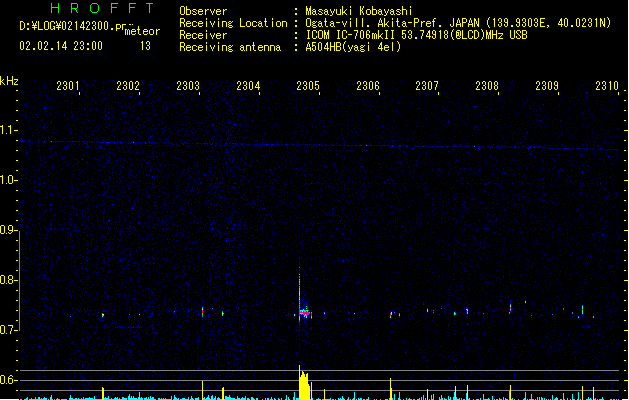
Task: Click the observer name Masayuki Kobayashi
Action: pos(359,11)
